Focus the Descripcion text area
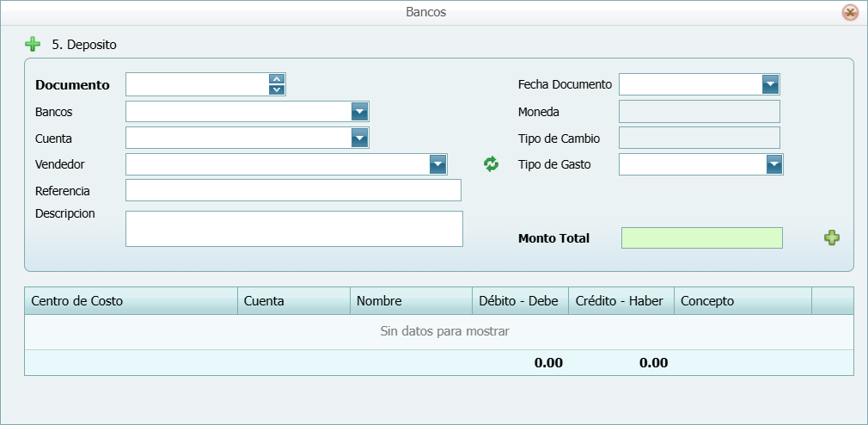The width and height of the screenshot is (868, 425). pyautogui.click(x=293, y=229)
